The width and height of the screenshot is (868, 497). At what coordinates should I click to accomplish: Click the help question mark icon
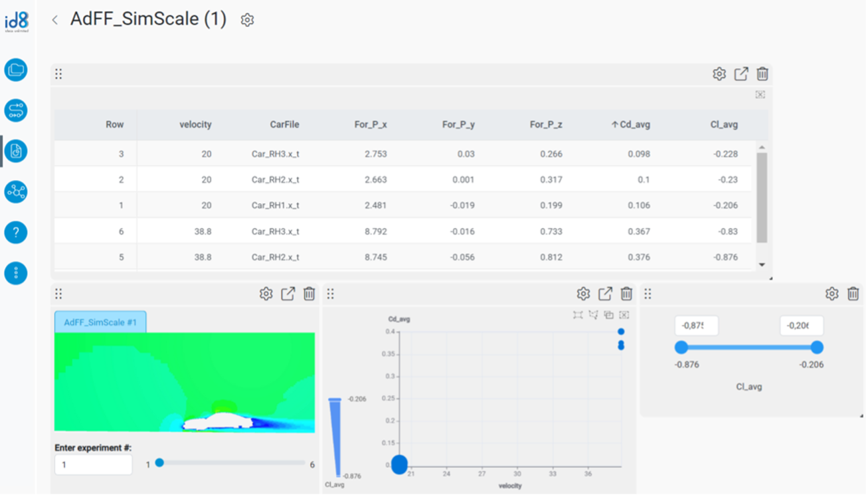16,233
